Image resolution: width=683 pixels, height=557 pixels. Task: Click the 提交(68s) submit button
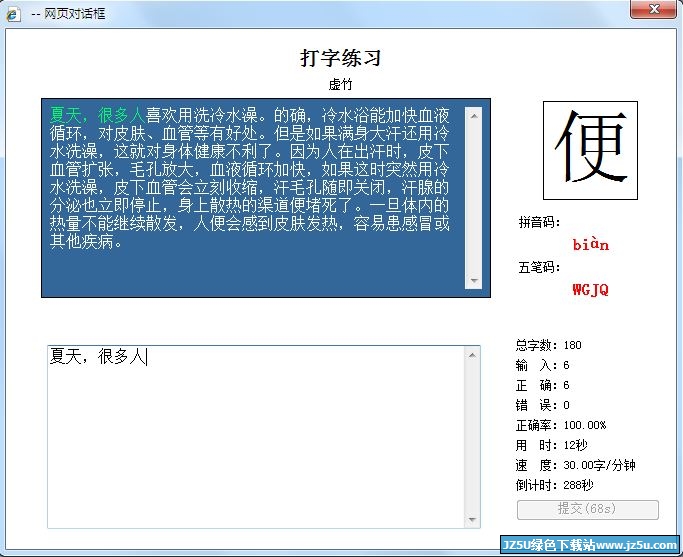click(588, 509)
